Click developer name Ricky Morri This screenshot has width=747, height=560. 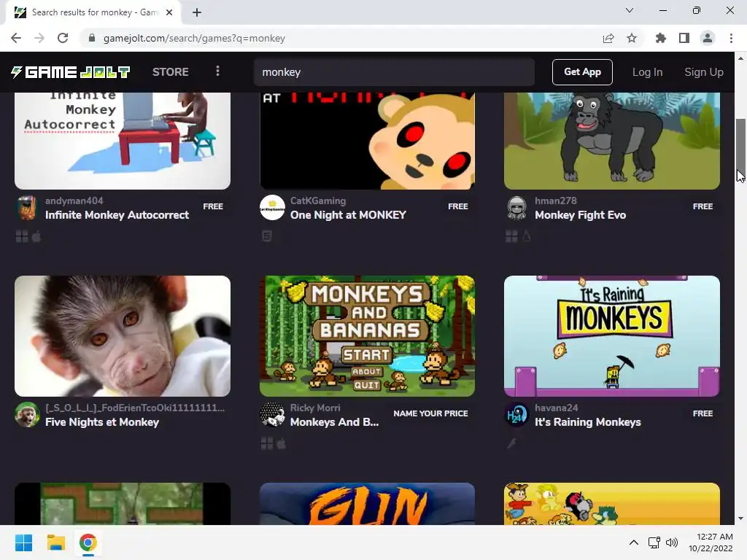[315, 408]
